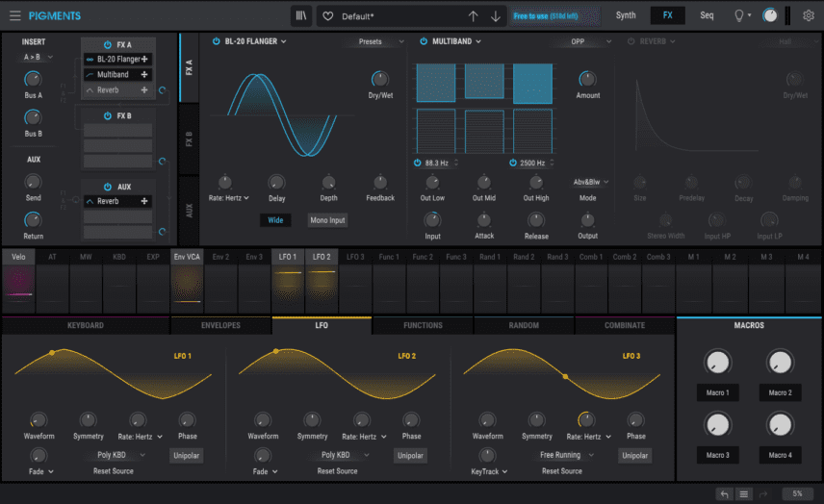Adjust the flanger Dry/Wet knob
The image size is (824, 504).
380,79
